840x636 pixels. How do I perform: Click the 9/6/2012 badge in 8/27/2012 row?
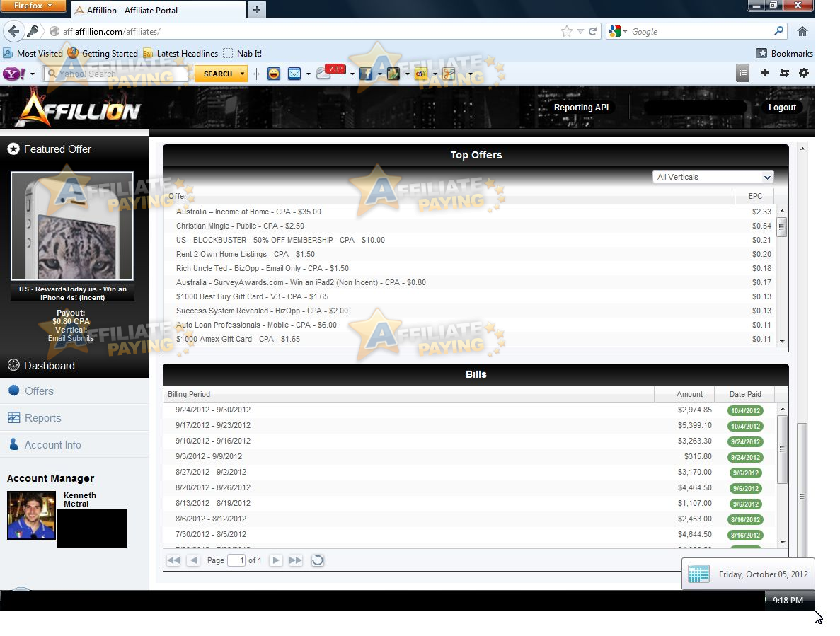[745, 473]
